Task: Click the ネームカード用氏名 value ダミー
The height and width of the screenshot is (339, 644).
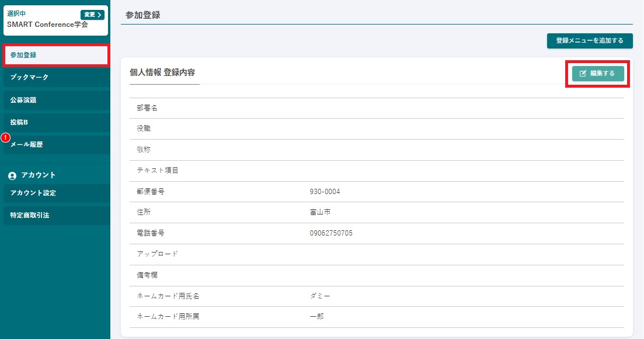Action: (320, 296)
